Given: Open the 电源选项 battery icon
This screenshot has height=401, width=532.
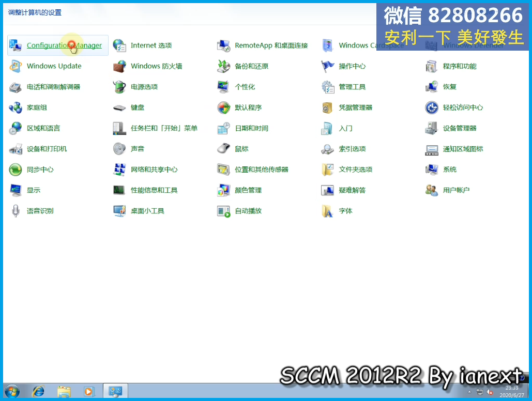Looking at the screenshot, I should pos(119,86).
